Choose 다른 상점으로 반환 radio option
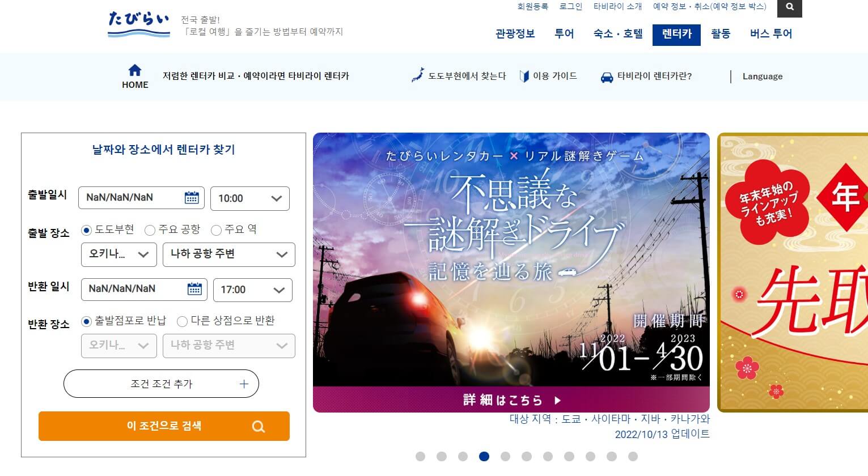Screen dimensions: 868x476 182,321
